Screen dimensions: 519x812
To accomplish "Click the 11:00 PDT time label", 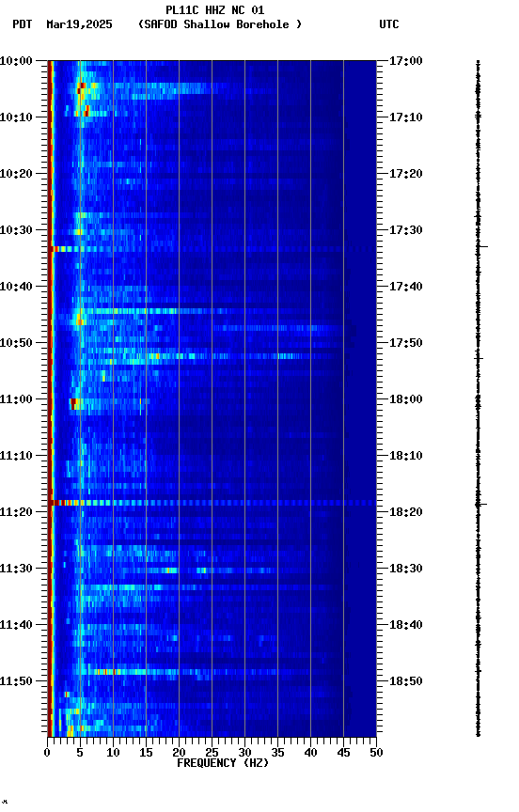I will pyautogui.click(x=16, y=399).
